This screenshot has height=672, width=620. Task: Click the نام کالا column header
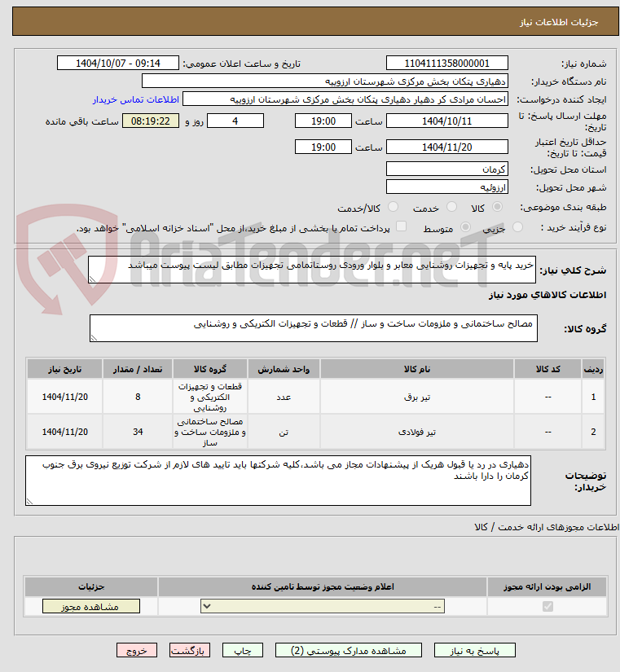coord(417,369)
